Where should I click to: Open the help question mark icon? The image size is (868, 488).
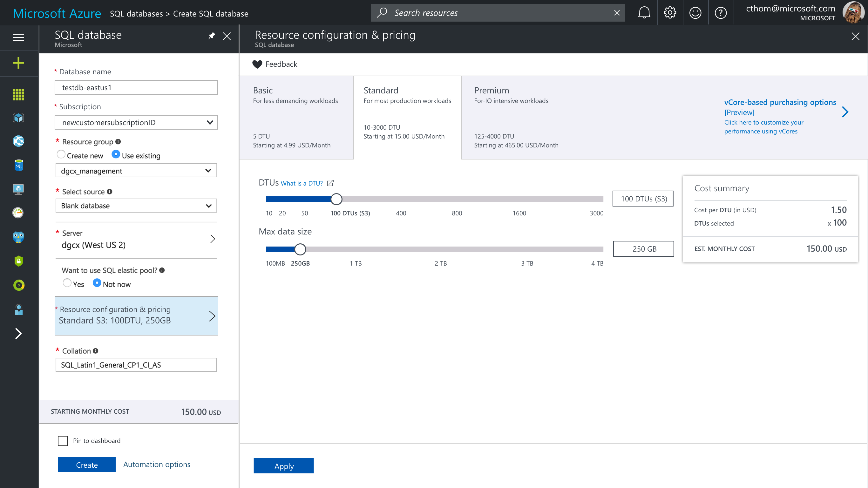click(720, 13)
